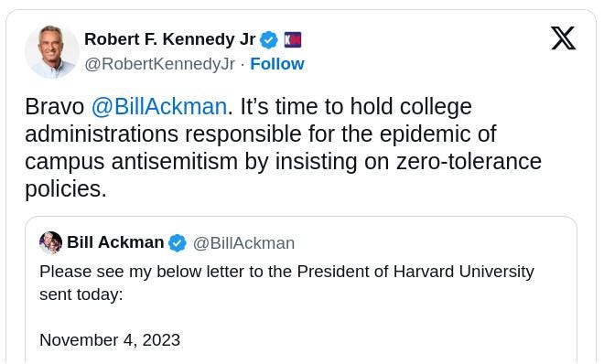Screen dimensions: 604x364
Task: Click the X logo in the tweet corner
Action: [x=563, y=38]
